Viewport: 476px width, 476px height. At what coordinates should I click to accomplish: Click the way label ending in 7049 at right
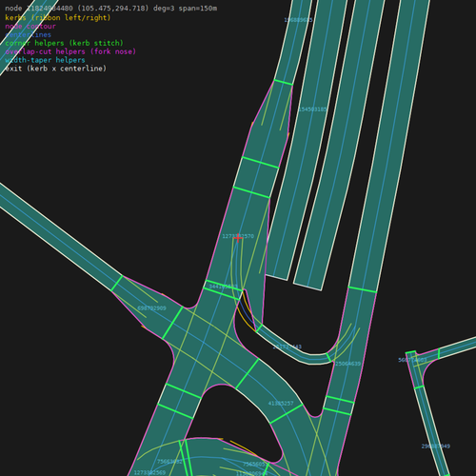point(436,446)
